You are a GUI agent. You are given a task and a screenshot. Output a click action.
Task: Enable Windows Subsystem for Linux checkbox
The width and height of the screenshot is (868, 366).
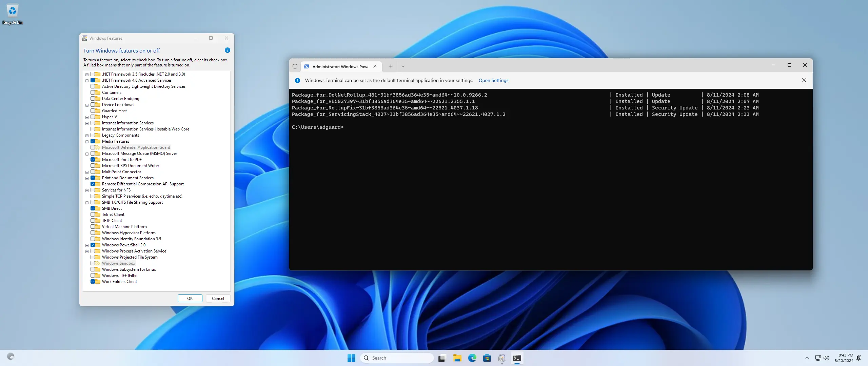(93, 269)
